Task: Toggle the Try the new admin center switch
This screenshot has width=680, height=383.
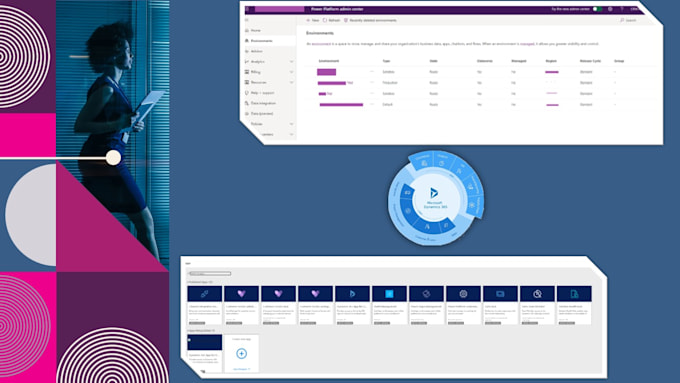Action: [x=597, y=9]
